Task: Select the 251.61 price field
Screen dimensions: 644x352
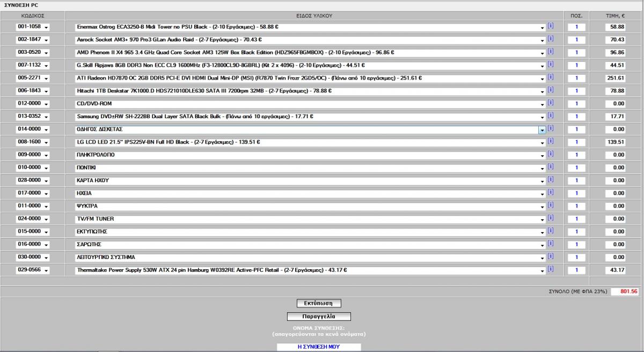Action: pyautogui.click(x=615, y=78)
